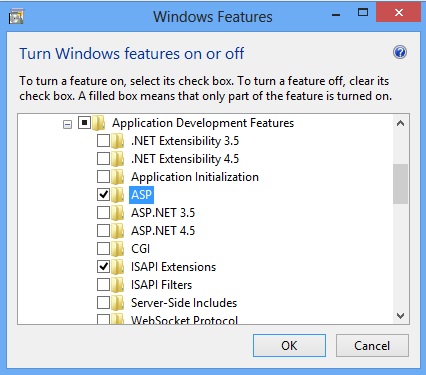
Task: Toggle Application Development Features partial checkbox
Action: [x=84, y=123]
